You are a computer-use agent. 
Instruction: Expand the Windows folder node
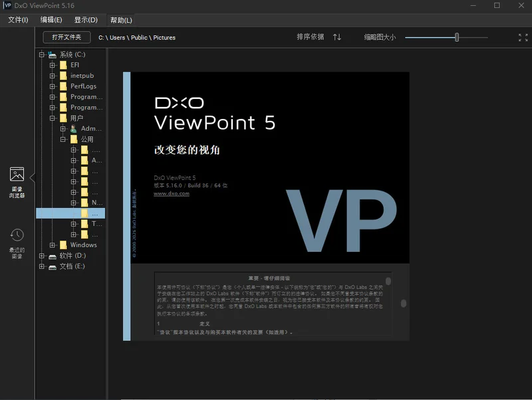53,245
